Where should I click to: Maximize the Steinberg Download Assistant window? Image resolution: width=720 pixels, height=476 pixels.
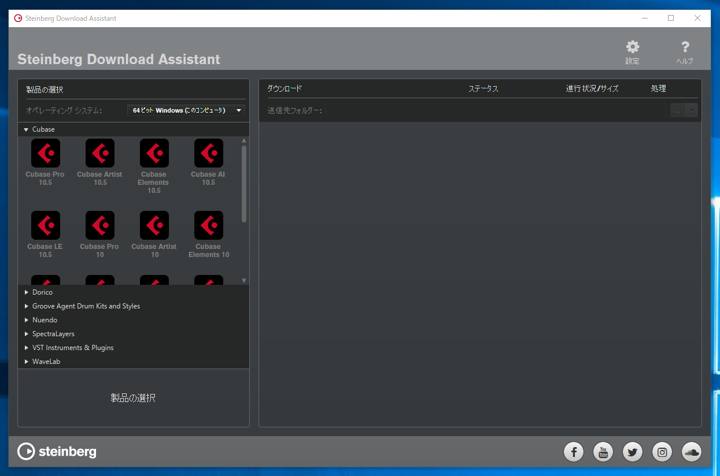coord(671,18)
